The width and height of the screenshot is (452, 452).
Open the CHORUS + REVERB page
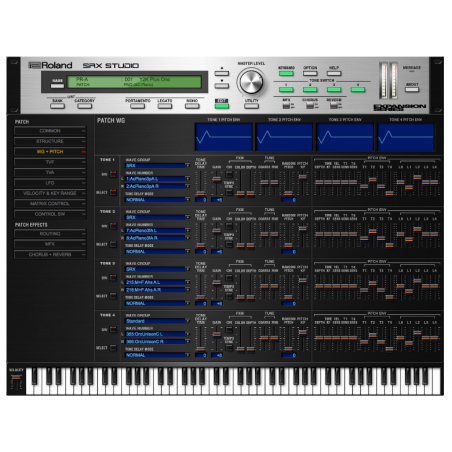point(50,255)
